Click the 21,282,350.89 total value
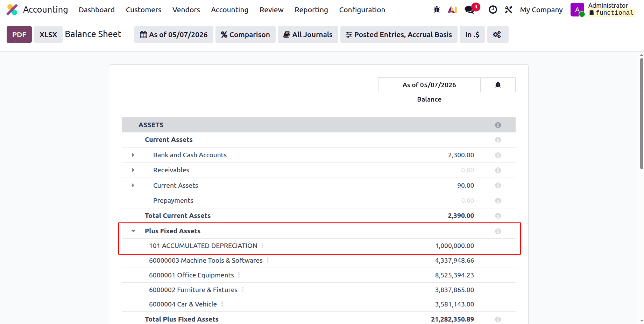The image size is (644, 324). [x=453, y=319]
